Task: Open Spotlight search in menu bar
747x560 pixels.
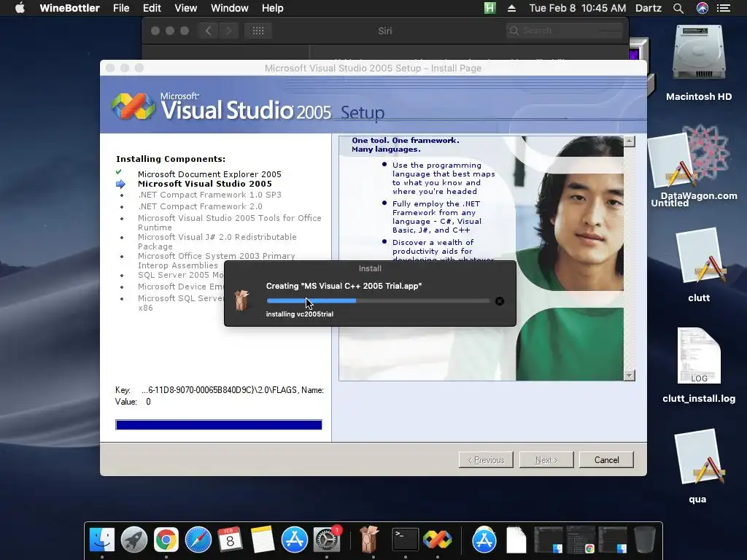Action: [678, 8]
